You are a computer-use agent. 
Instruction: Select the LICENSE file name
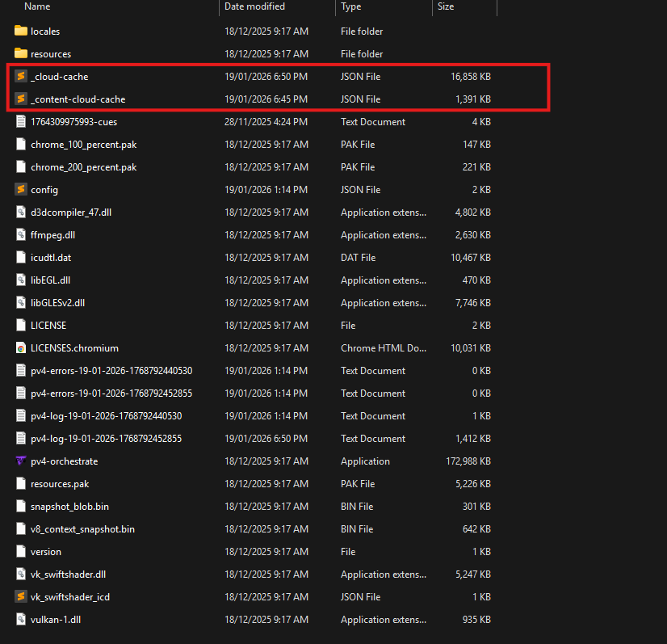[x=48, y=325]
